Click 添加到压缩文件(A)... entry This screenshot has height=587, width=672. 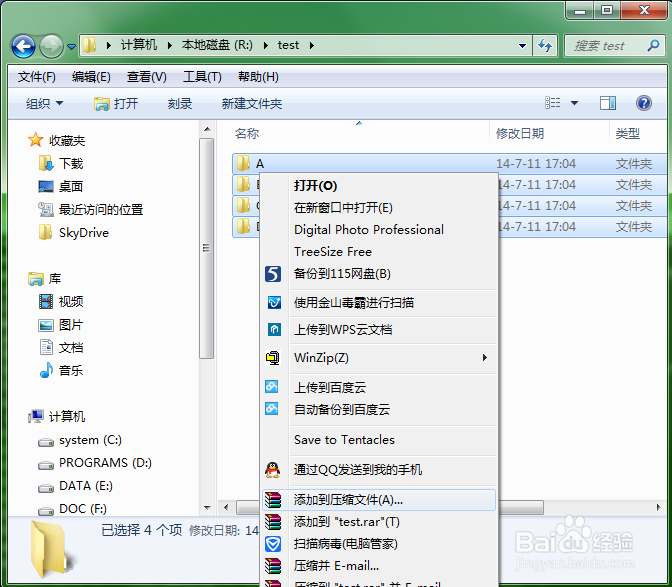(x=379, y=500)
